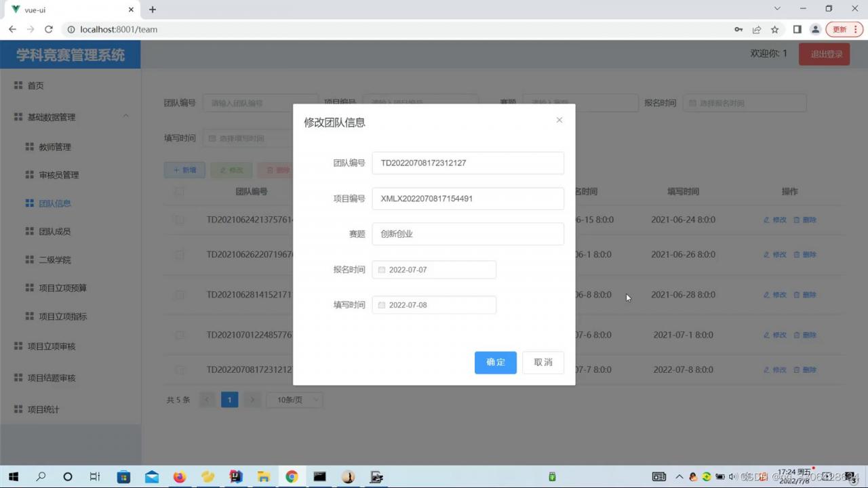Click 修改 in the 2021-07-1 8:0:0 row
The width and height of the screenshot is (868, 488).
[x=775, y=335]
